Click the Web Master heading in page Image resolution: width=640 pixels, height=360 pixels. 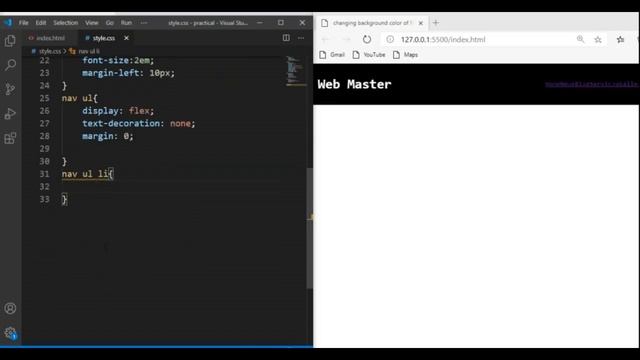click(354, 84)
